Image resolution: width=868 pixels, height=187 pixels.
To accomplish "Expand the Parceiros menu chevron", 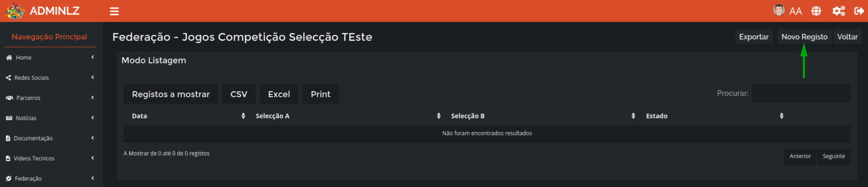I will coord(92,97).
